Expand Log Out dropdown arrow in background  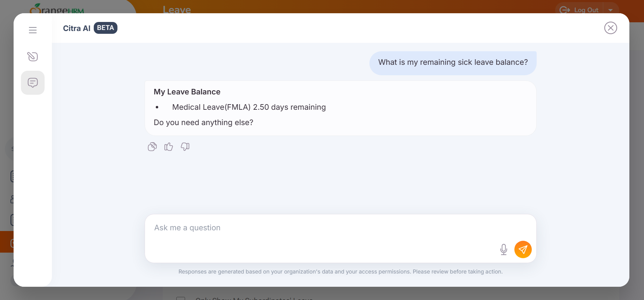click(x=611, y=10)
